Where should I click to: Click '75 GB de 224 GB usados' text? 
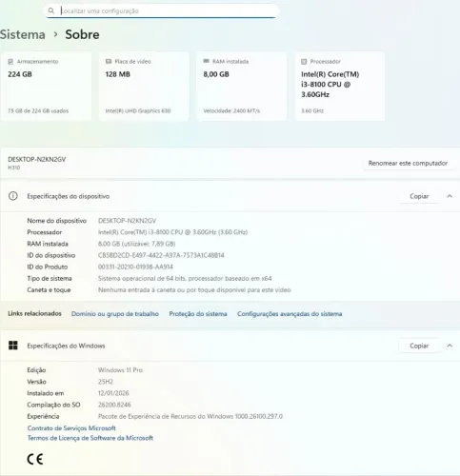38,110
